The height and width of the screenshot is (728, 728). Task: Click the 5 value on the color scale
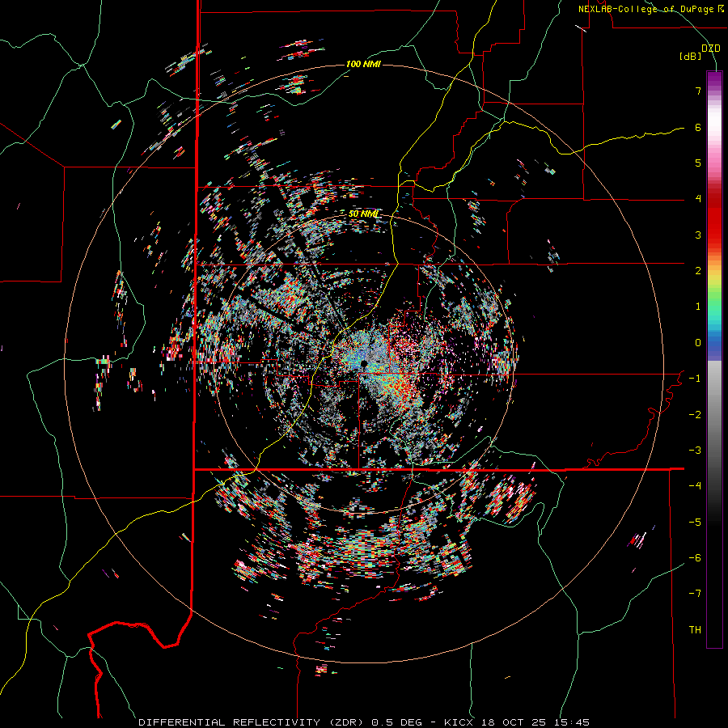(x=698, y=163)
